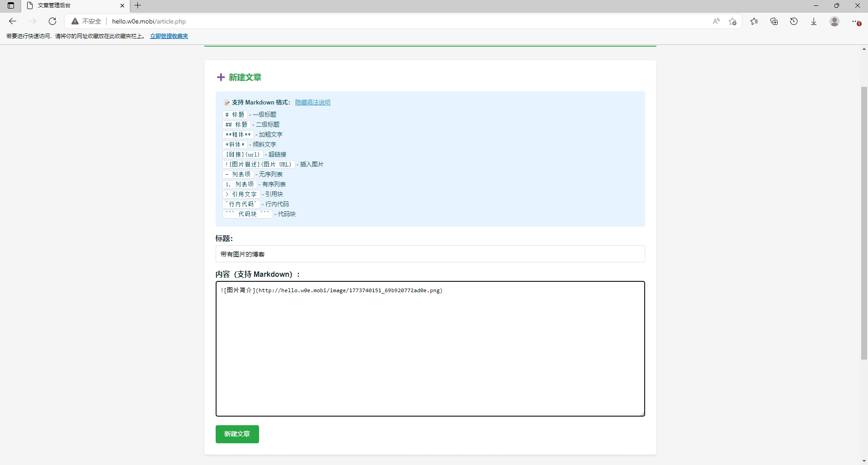The width and height of the screenshot is (868, 465).
Task: Open the read aloud icon
Action: pyautogui.click(x=716, y=21)
